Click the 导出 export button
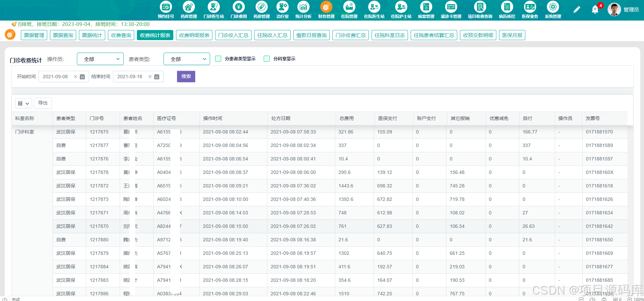This screenshot has width=644, height=301. click(43, 103)
